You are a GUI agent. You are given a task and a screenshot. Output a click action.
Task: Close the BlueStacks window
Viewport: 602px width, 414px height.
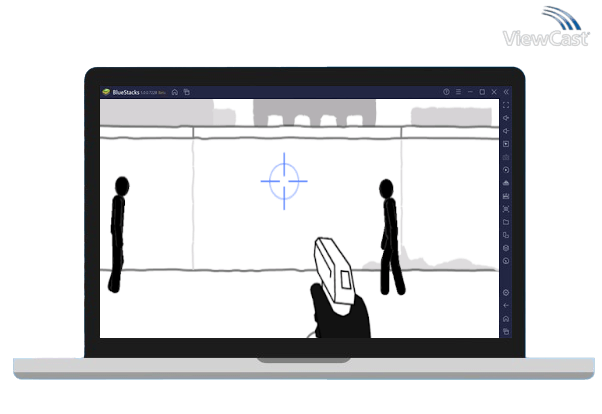(x=494, y=92)
